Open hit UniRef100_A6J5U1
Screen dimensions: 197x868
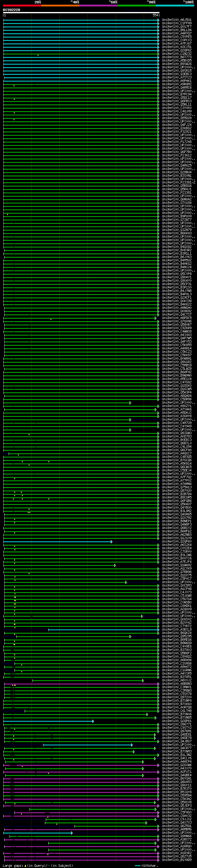click(176, 20)
